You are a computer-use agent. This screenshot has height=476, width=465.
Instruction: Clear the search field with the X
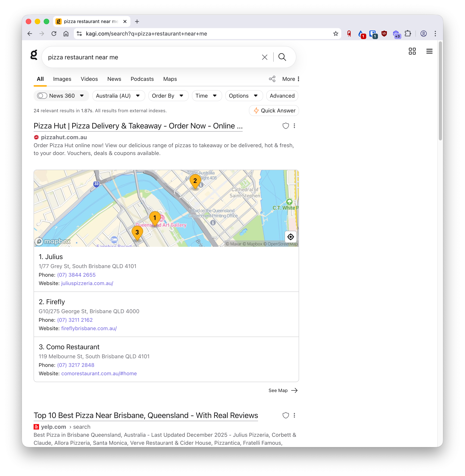click(265, 57)
